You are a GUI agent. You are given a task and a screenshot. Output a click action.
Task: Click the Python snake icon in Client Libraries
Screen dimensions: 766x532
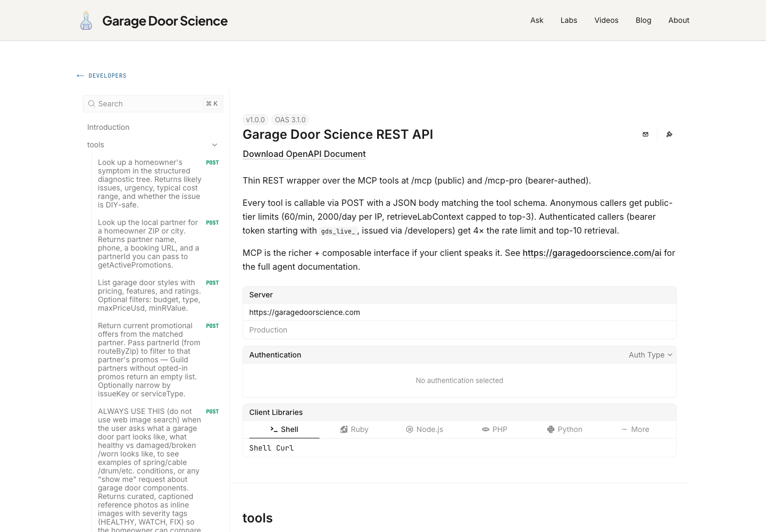(550, 429)
